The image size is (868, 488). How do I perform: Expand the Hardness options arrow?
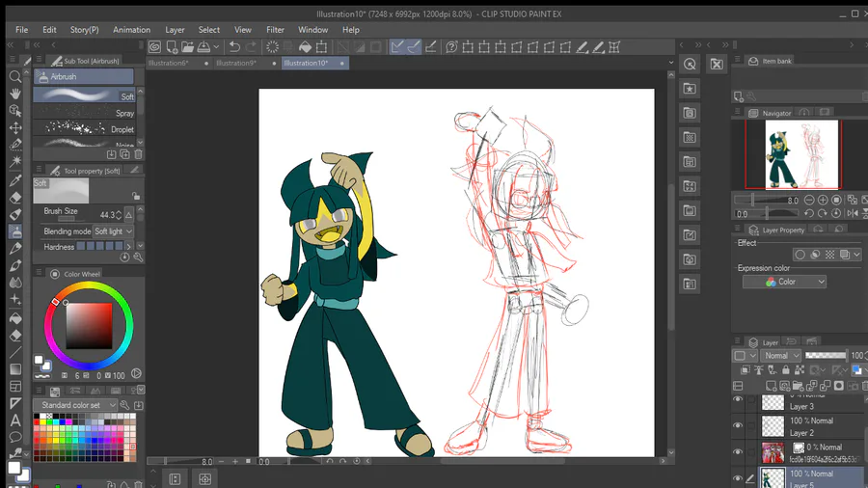[129, 247]
